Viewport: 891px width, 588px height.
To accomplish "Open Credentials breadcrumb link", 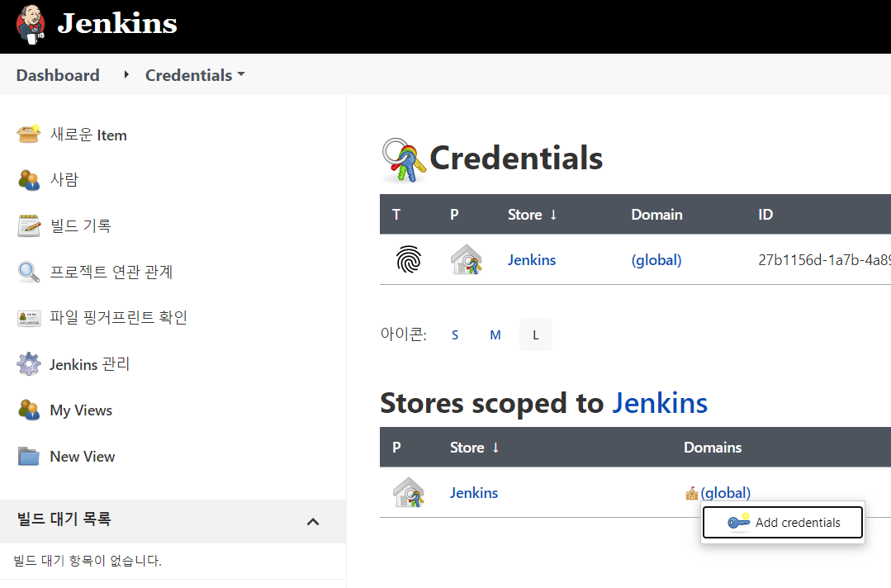I will click(188, 75).
